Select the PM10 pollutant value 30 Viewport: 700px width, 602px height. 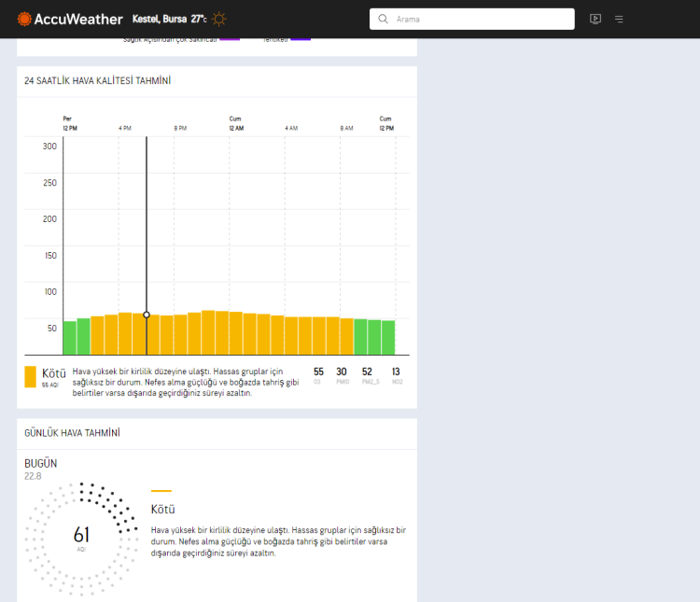[342, 372]
